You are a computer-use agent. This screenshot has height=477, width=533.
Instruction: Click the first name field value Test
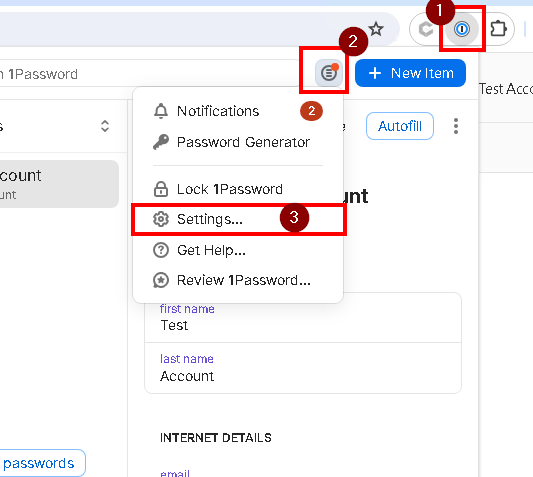tap(174, 325)
